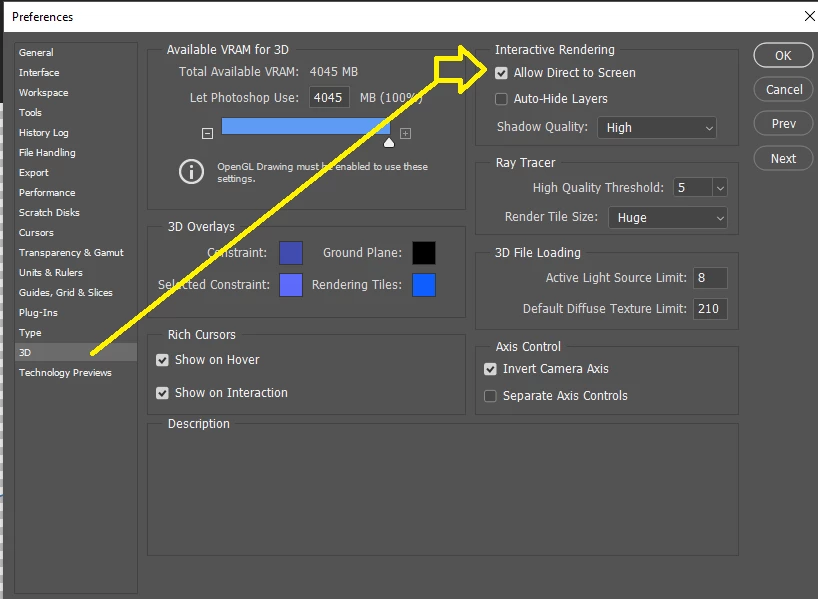Screen dimensions: 818x599
Task: Select Scratch Disks category
Action: (76, 212)
